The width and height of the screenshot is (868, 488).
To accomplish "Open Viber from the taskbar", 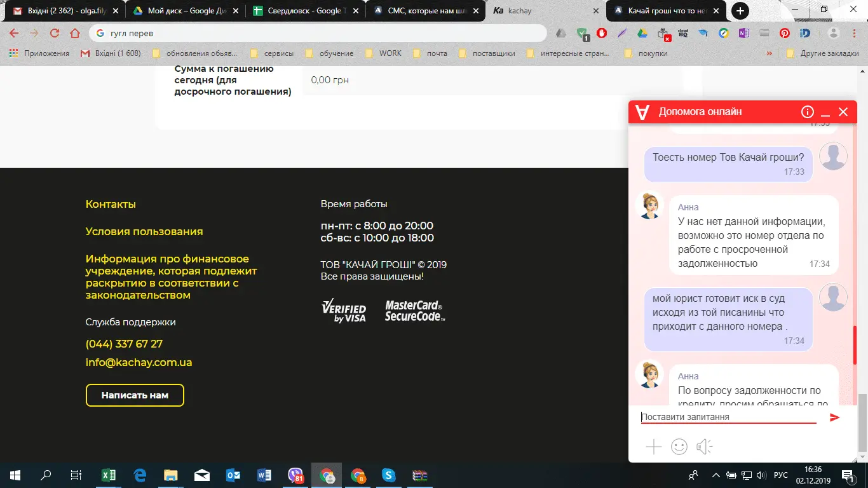I will click(295, 475).
